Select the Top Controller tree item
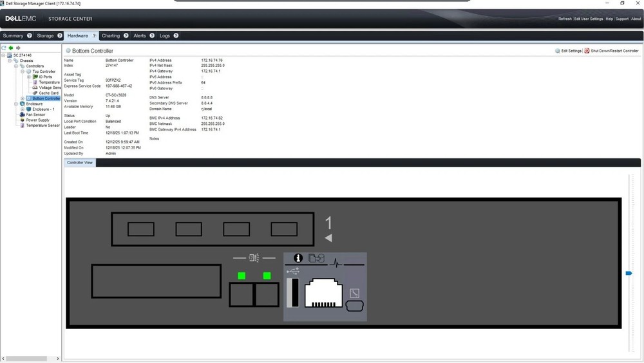The image size is (644, 363). point(44,71)
